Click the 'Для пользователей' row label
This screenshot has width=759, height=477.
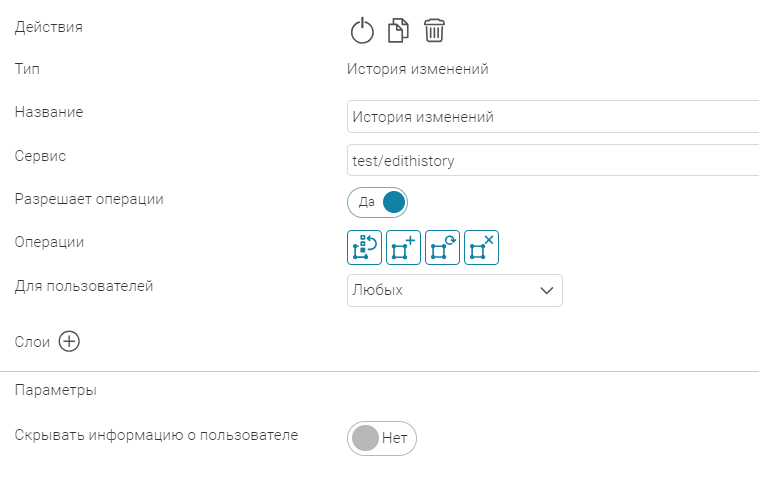(x=84, y=286)
